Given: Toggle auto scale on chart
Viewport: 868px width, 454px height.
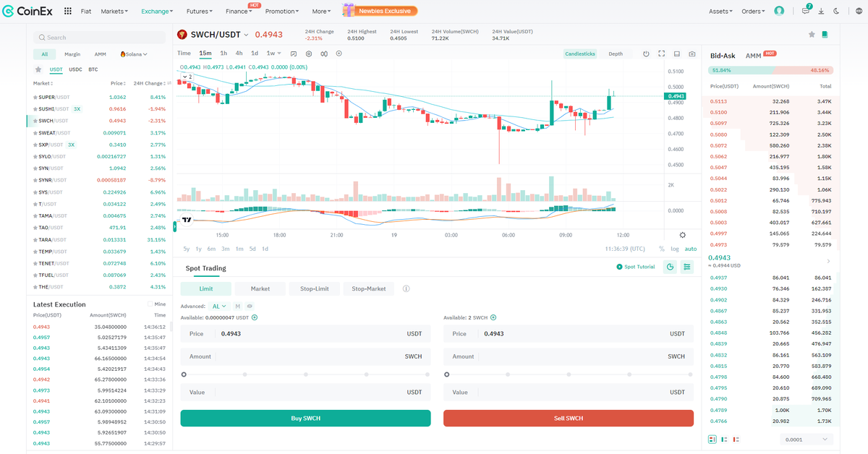Looking at the screenshot, I should 691,249.
